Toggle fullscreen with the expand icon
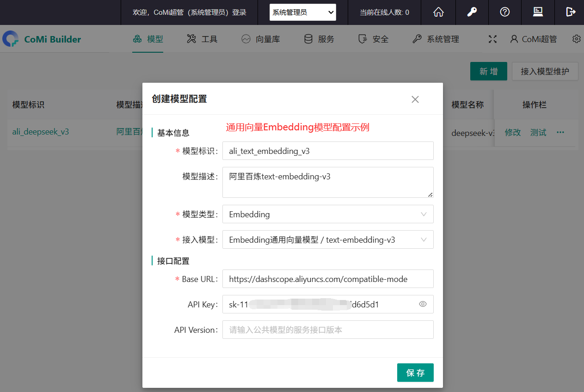The image size is (584, 392). 492,39
